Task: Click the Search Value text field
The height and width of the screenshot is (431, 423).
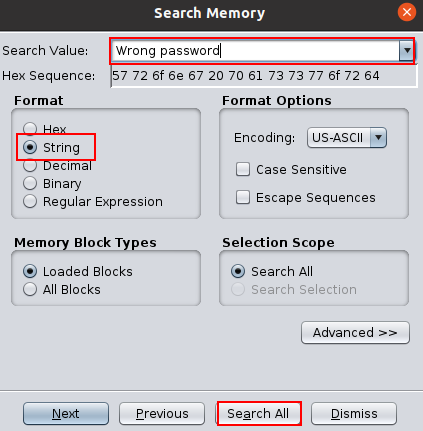Action: (256, 51)
